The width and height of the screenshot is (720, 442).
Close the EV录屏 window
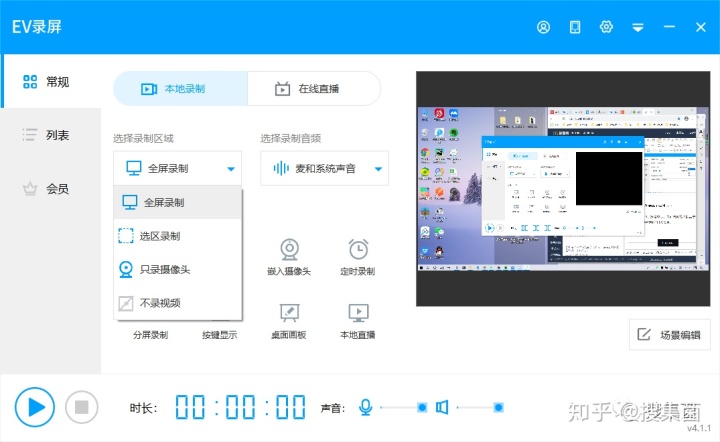coord(701,27)
